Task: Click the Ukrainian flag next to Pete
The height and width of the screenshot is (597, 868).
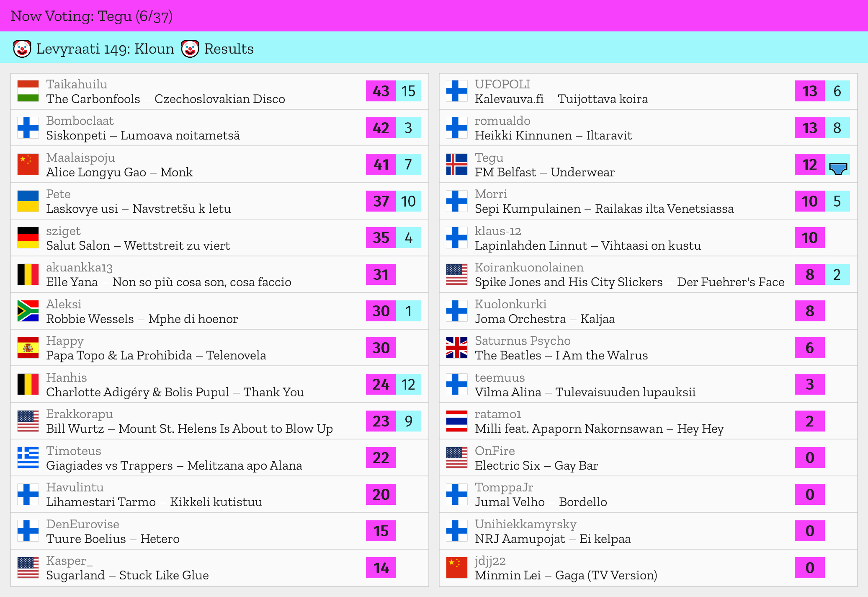Action: [28, 201]
